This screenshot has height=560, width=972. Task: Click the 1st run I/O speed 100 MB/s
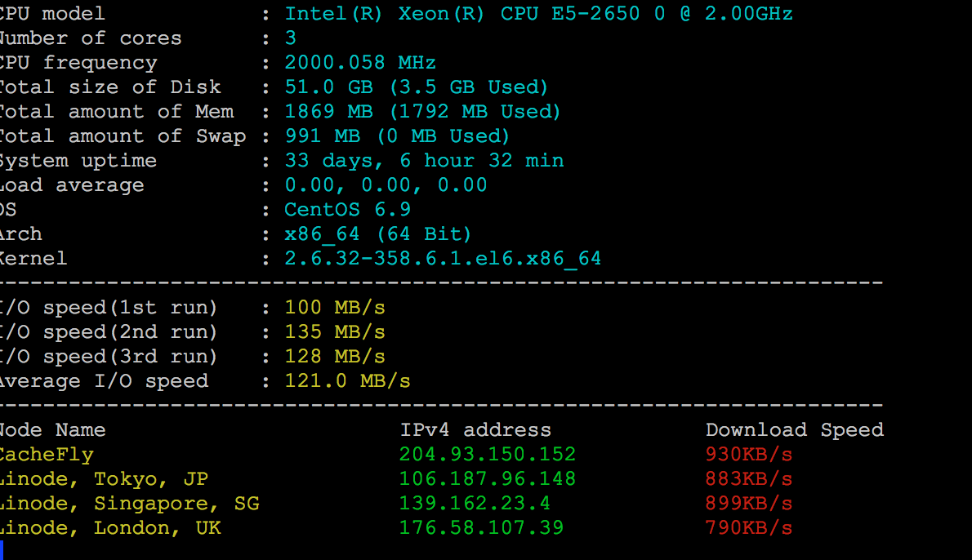(x=335, y=307)
